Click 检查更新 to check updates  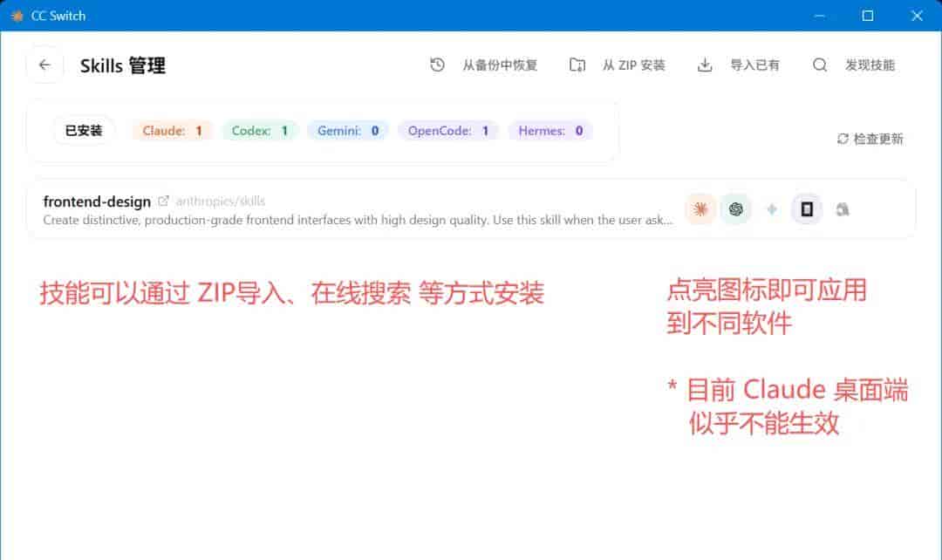click(878, 139)
